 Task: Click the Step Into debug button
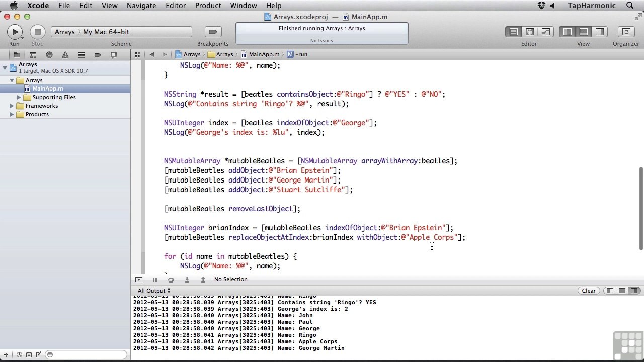coord(187,280)
